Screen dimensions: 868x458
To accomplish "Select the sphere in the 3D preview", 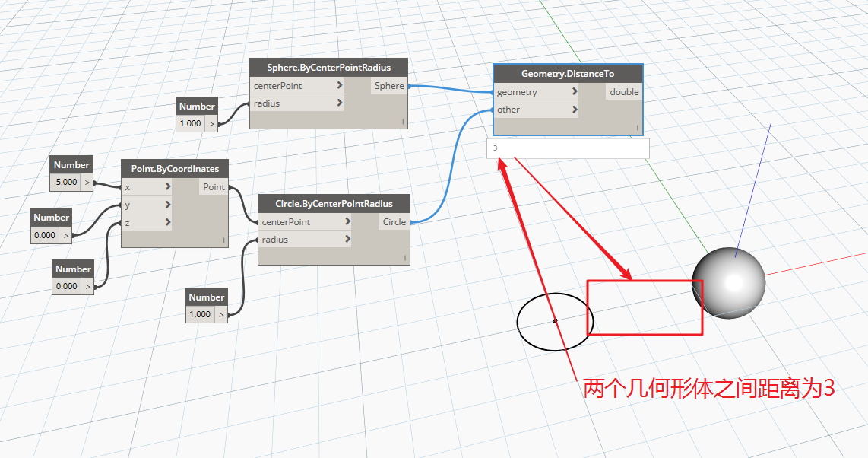I will point(728,283).
